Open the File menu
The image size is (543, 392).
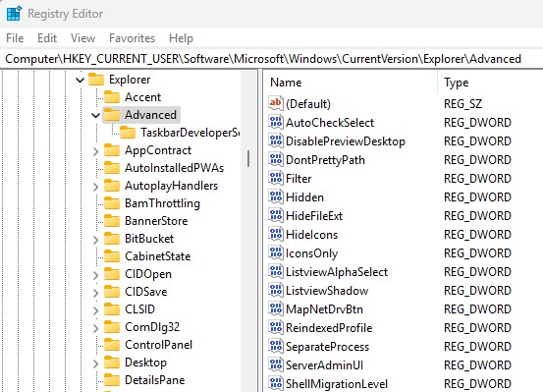pyautogui.click(x=15, y=37)
